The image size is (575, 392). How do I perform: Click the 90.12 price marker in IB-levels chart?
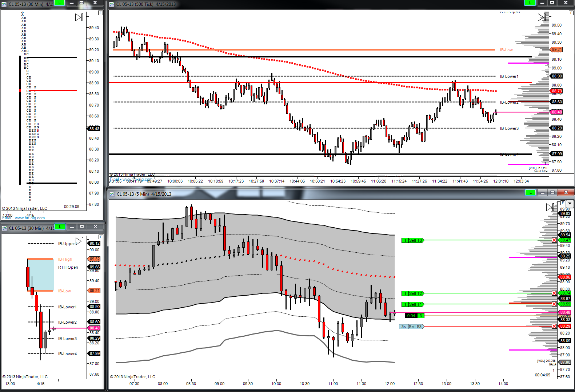click(95, 243)
